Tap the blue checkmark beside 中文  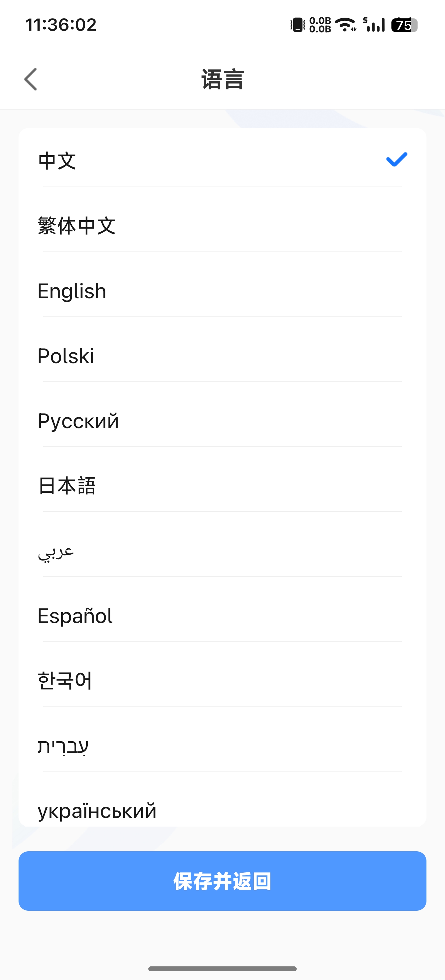point(396,159)
